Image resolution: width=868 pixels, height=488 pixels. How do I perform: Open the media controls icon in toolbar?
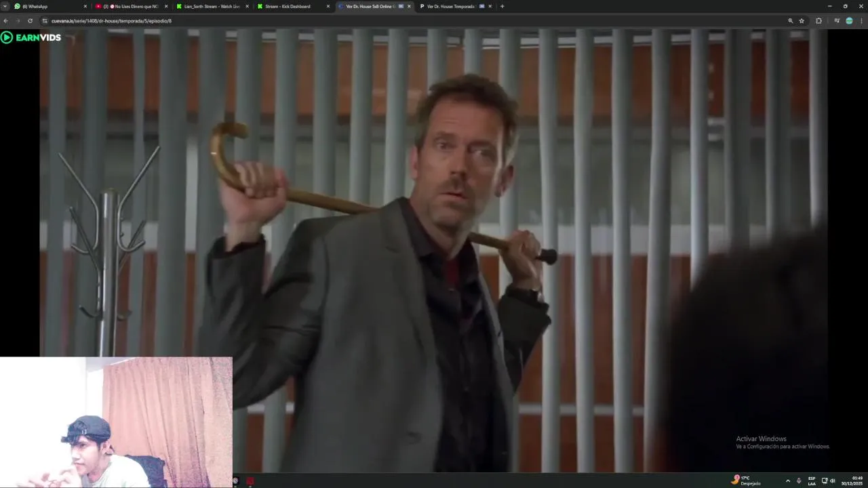(x=837, y=21)
